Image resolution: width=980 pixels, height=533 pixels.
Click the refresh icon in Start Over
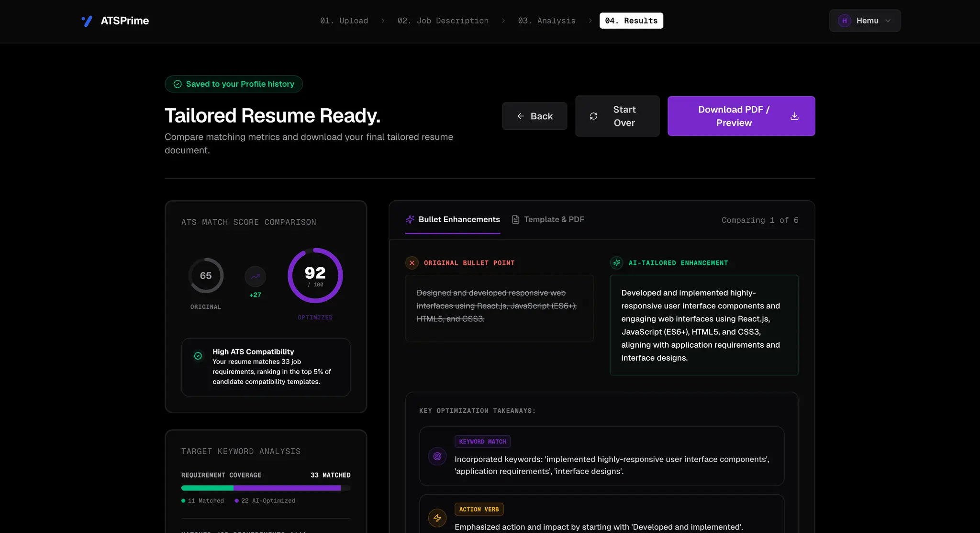coord(593,116)
